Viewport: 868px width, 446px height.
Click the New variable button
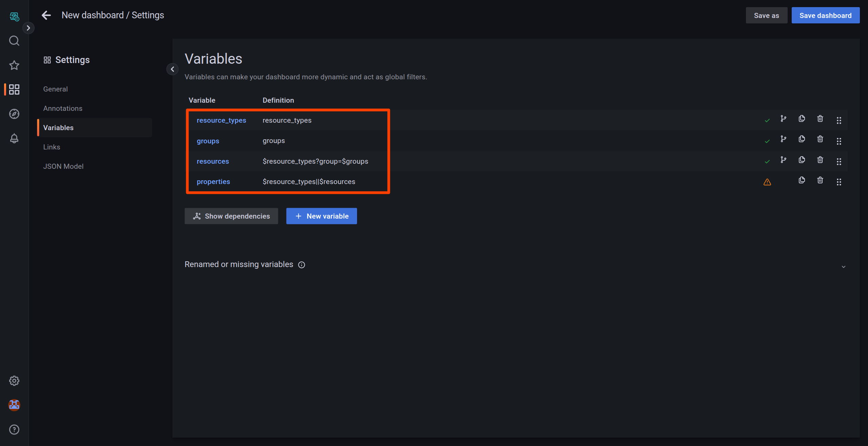(321, 216)
